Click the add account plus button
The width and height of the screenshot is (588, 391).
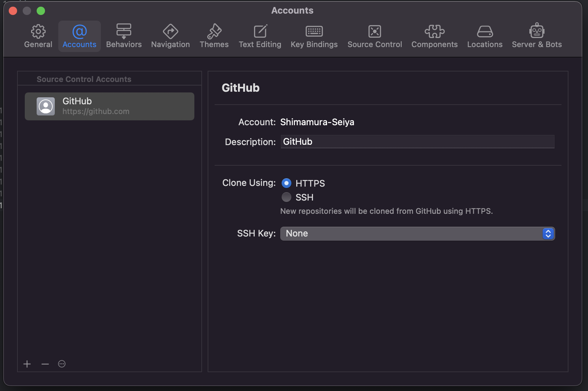27,364
